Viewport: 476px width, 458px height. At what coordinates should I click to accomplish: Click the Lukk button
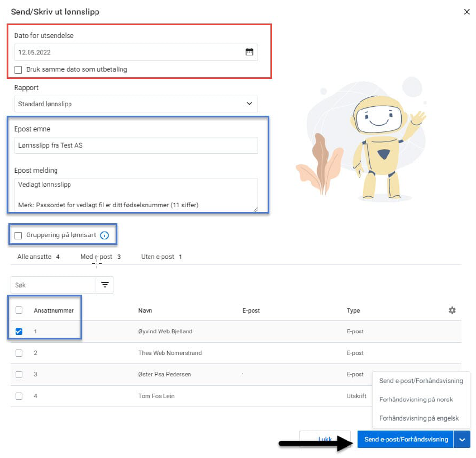(x=325, y=440)
